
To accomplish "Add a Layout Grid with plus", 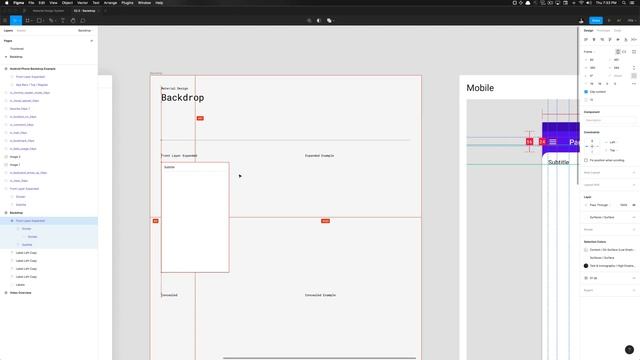I will click(634, 185).
